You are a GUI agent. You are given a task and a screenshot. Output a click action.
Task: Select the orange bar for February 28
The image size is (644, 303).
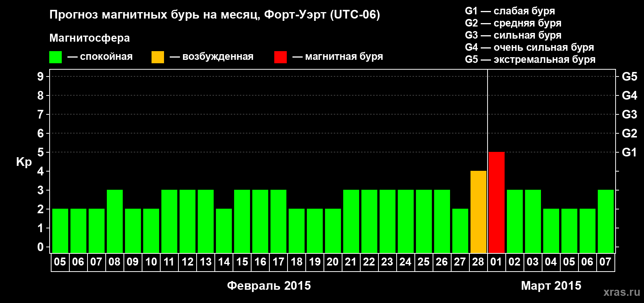pos(478,212)
